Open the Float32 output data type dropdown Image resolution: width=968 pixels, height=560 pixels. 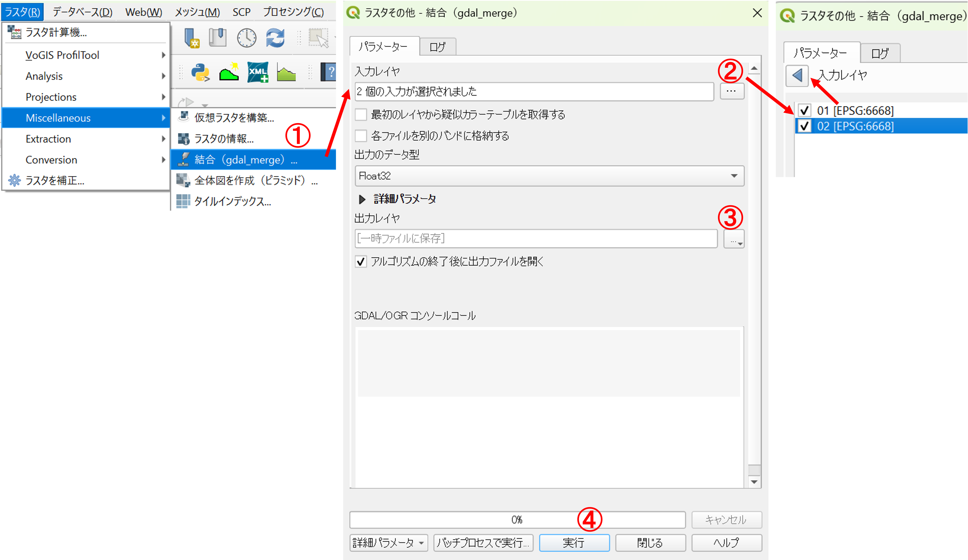[549, 176]
